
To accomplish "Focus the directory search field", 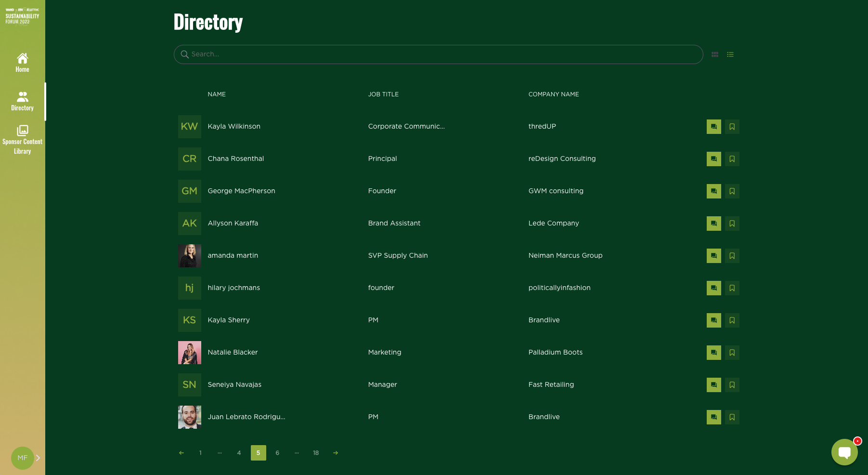I will pos(438,54).
